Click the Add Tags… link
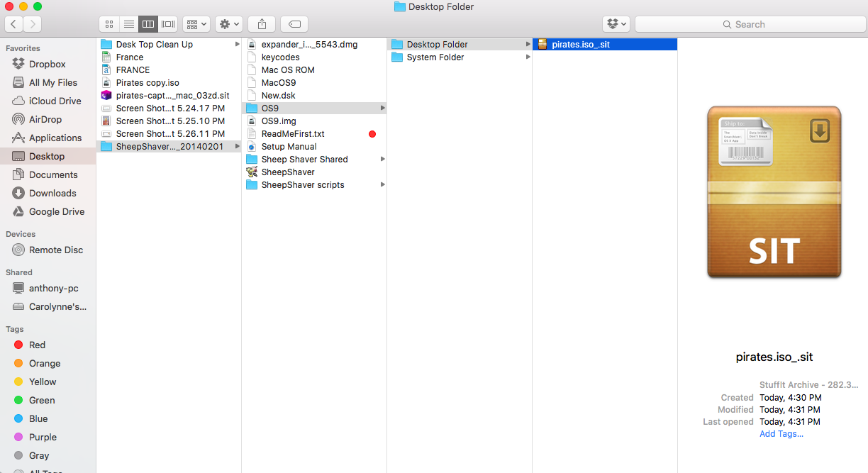 (x=781, y=433)
